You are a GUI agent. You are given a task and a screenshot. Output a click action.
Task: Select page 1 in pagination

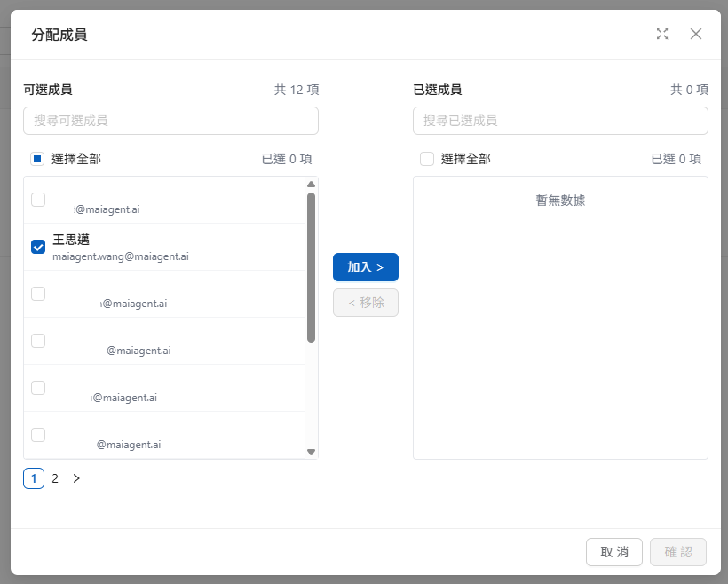tap(34, 478)
